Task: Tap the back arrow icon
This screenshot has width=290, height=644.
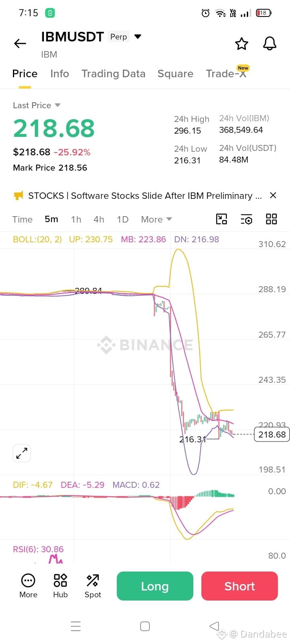Action: (x=20, y=43)
